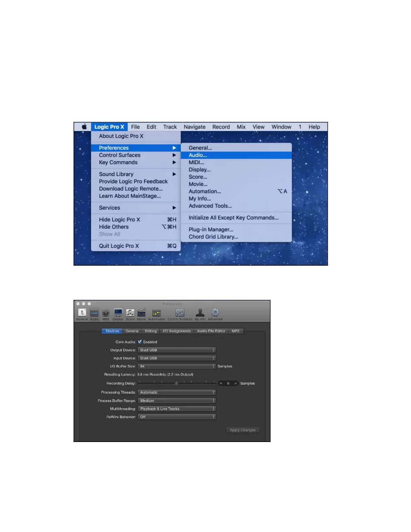Open the MIDI preferences toolbar icon
Image resolution: width=411 pixels, height=532 pixels.
106,315
